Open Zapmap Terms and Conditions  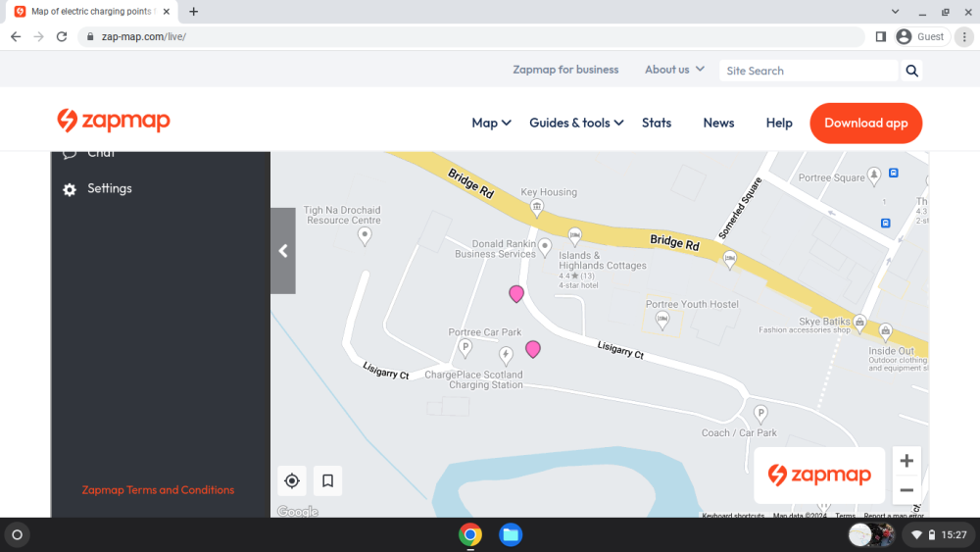158,490
